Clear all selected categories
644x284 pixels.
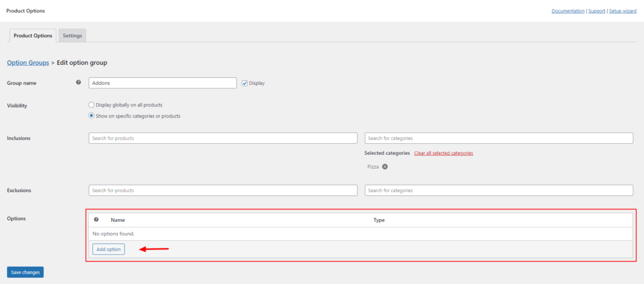point(443,153)
